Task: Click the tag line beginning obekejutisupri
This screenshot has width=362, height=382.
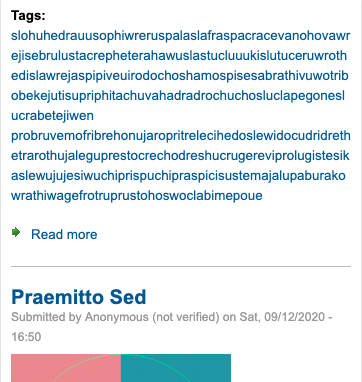Action: click(178, 96)
